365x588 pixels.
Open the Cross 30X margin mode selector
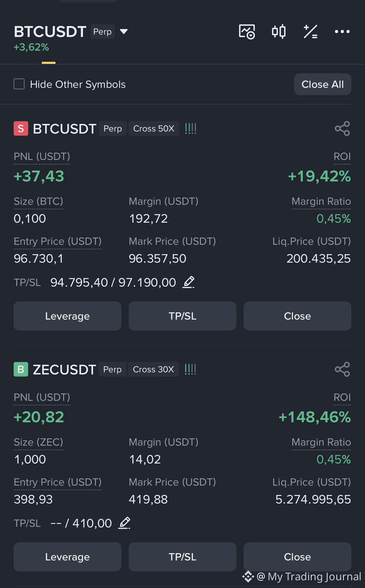click(x=153, y=369)
